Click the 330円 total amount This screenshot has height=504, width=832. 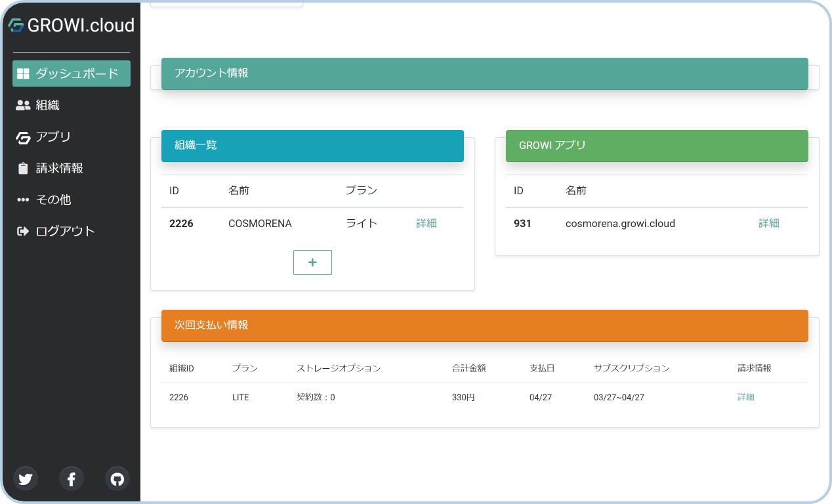[463, 397]
